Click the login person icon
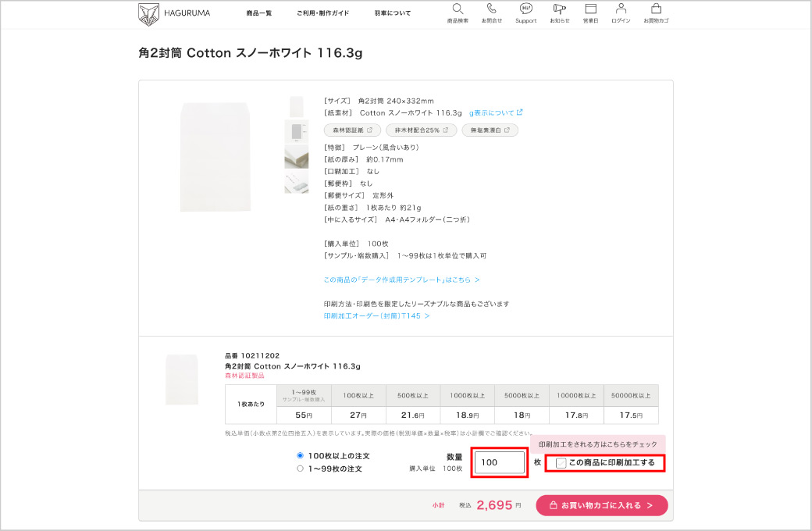This screenshot has height=531, width=812. pyautogui.click(x=621, y=9)
